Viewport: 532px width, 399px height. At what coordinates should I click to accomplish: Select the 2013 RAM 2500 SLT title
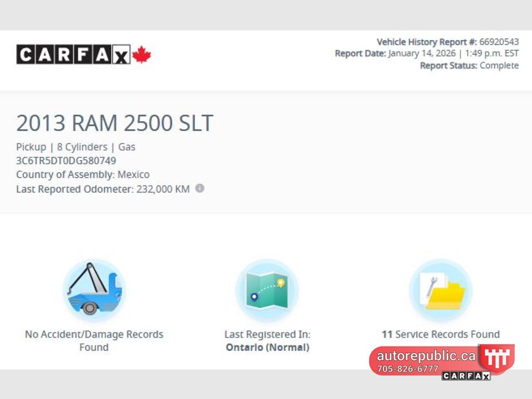[115, 123]
